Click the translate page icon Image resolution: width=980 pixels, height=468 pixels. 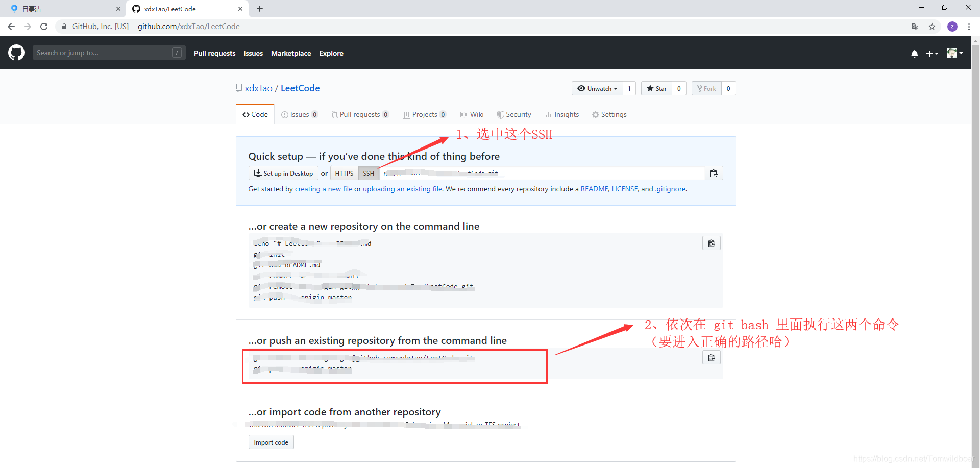click(916, 27)
